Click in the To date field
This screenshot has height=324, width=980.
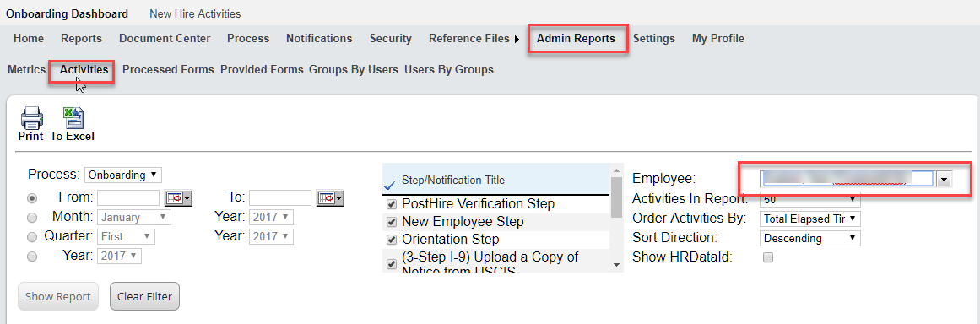[280, 198]
